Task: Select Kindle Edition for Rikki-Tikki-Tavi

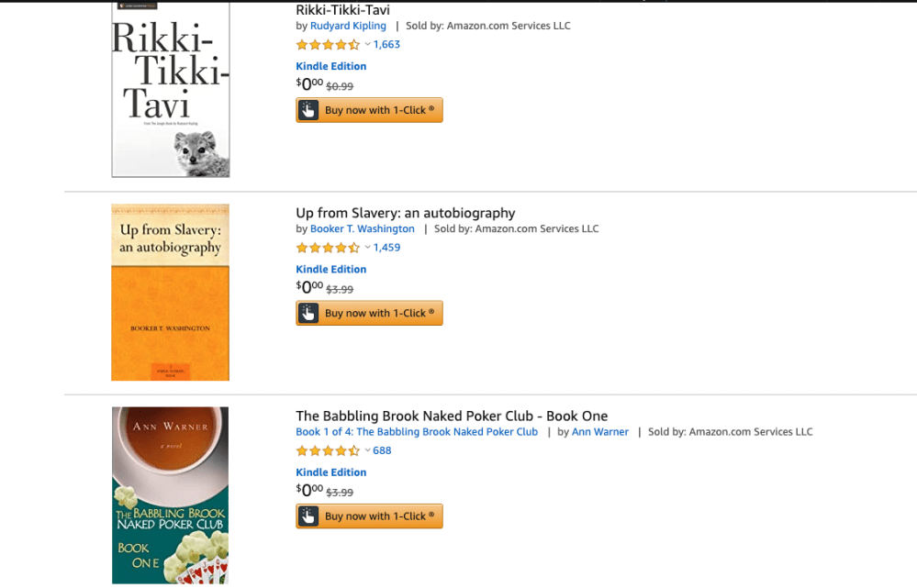Action: click(330, 66)
